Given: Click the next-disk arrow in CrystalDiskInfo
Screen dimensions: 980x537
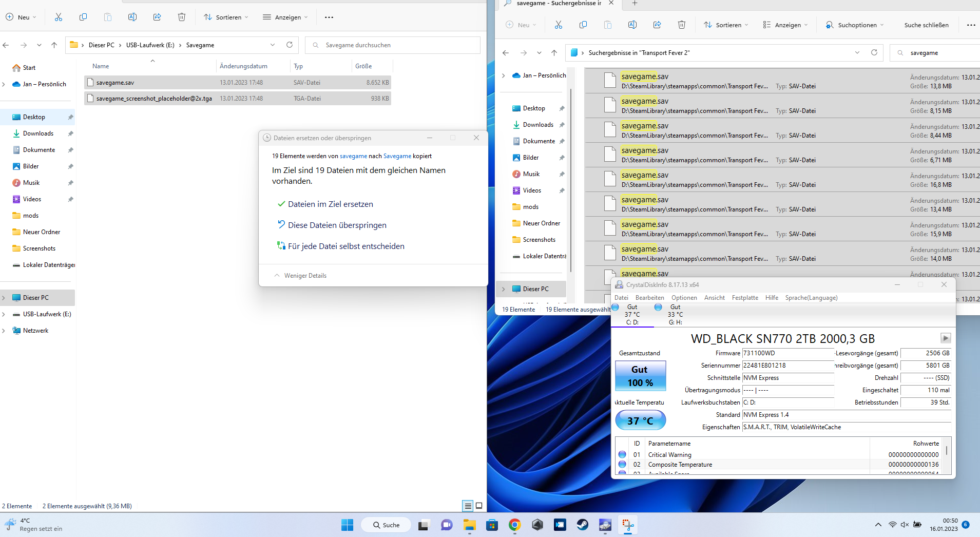Looking at the screenshot, I should click(946, 338).
